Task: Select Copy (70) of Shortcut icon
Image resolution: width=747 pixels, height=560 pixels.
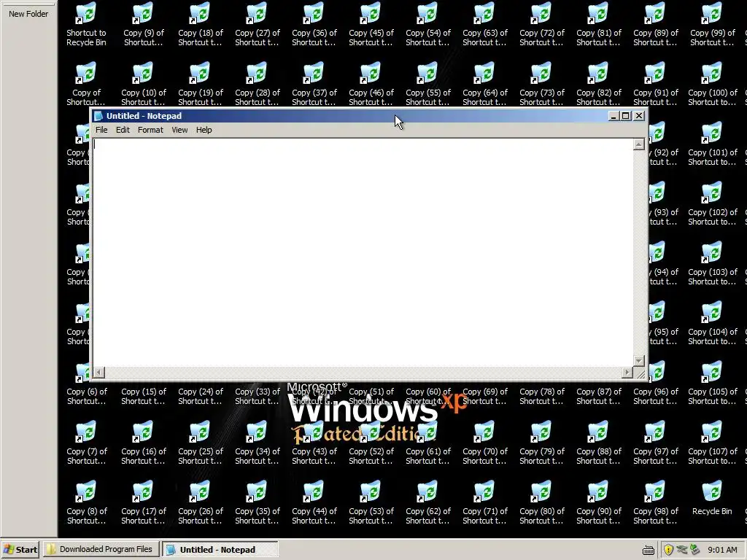Action: 485,443
